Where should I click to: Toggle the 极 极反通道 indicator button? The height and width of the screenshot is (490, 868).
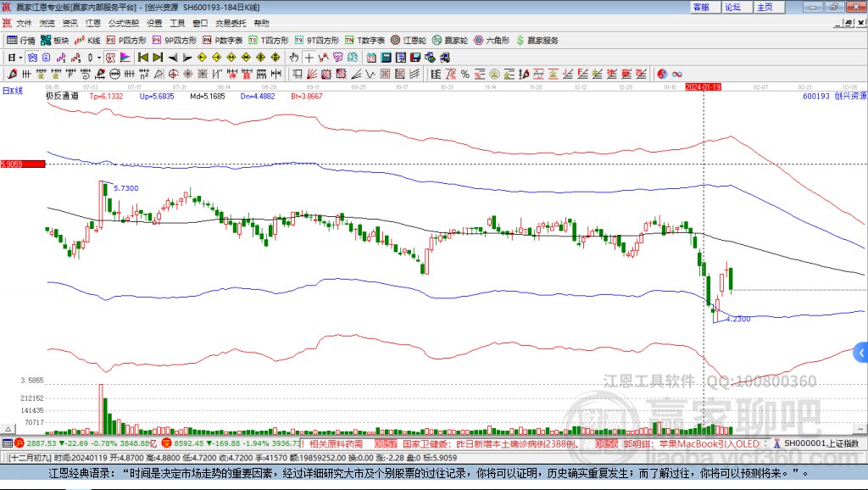pos(110,58)
